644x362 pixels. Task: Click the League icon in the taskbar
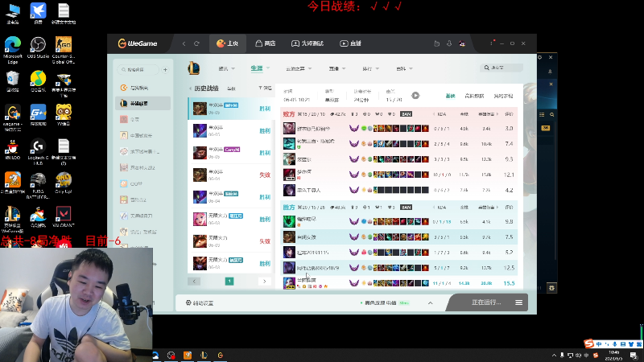point(204,355)
